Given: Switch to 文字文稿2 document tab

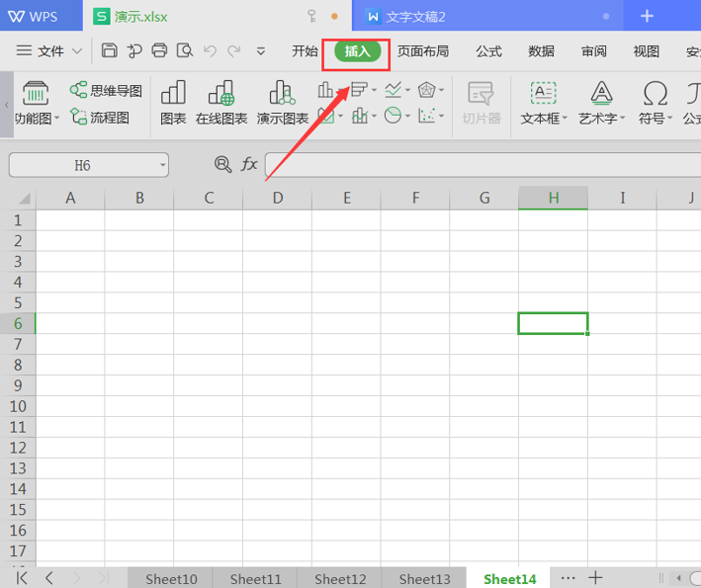Looking at the screenshot, I should (x=487, y=17).
